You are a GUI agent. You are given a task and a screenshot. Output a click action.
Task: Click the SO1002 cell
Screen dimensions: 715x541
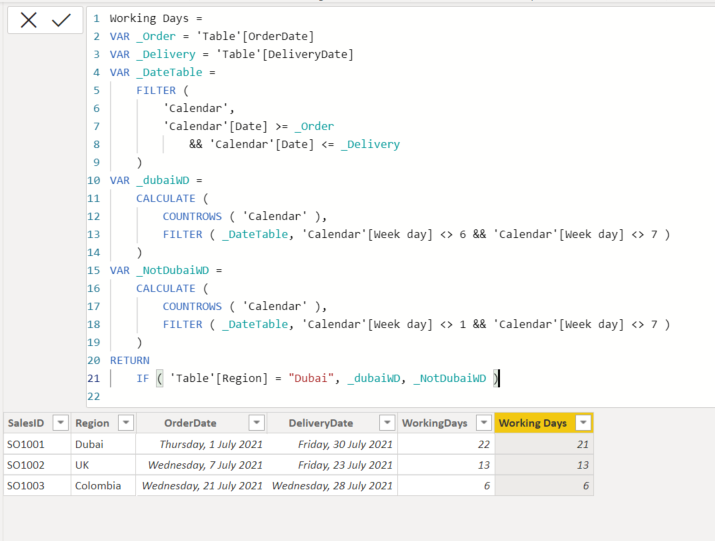[37, 465]
